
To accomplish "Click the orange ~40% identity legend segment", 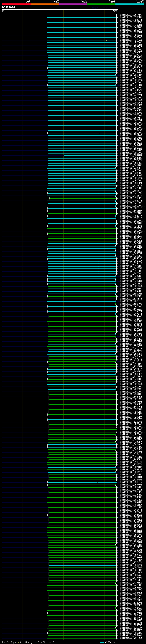I will pyautogui.click(x=45, y=4).
